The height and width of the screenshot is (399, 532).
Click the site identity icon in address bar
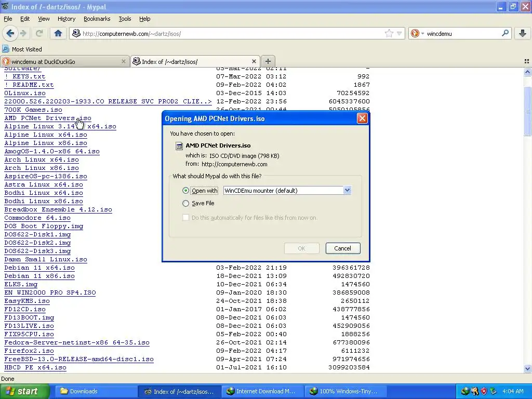tap(76, 33)
